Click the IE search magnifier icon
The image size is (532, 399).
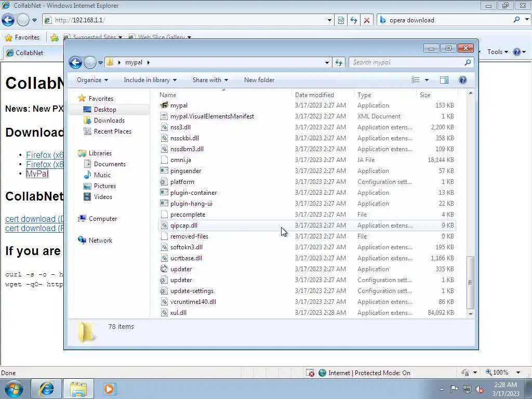[516, 20]
